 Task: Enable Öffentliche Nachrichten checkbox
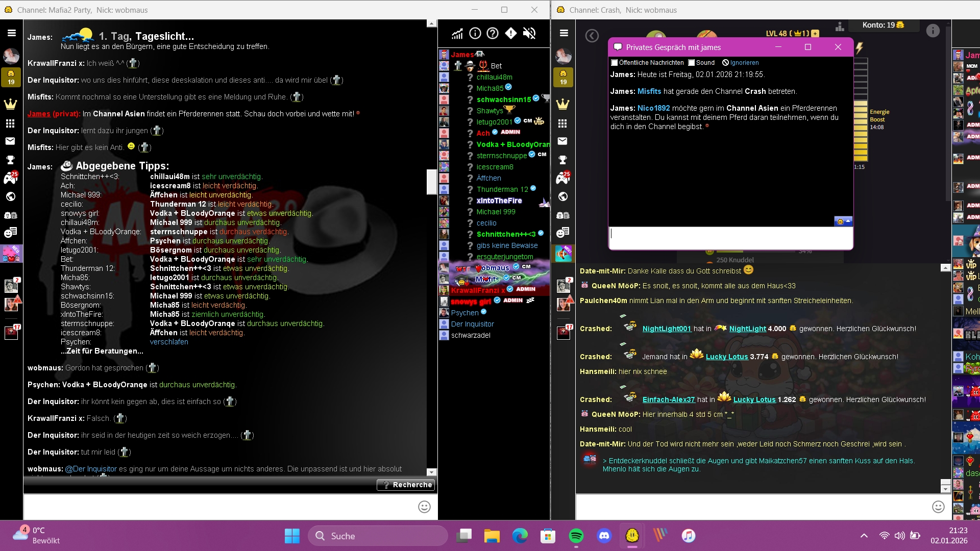(x=615, y=63)
